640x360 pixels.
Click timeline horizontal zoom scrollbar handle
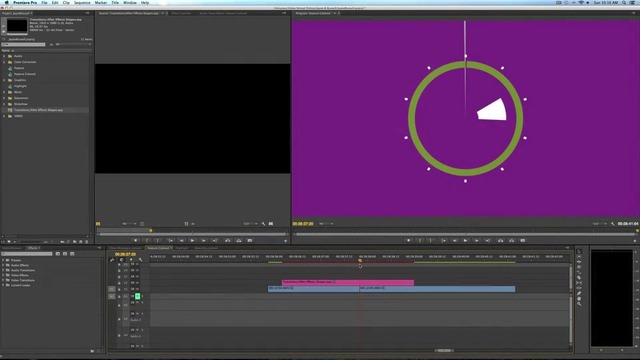coord(444,350)
